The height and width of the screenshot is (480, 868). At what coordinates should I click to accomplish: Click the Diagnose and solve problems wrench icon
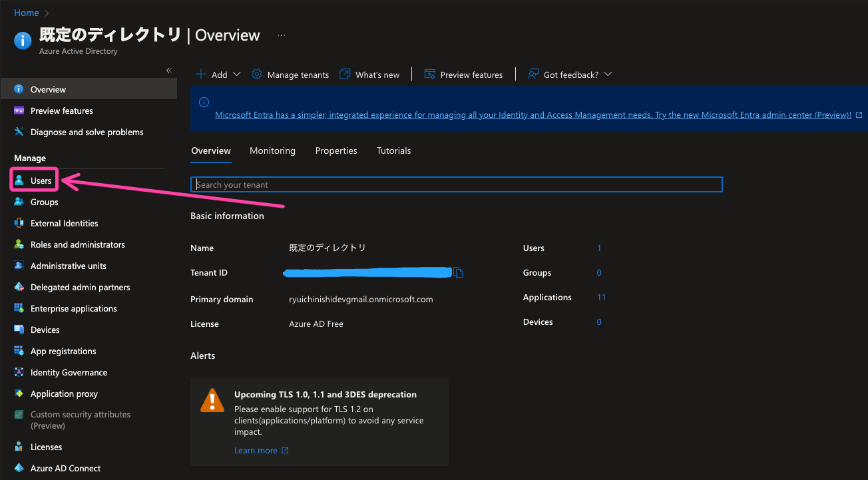[x=19, y=132]
